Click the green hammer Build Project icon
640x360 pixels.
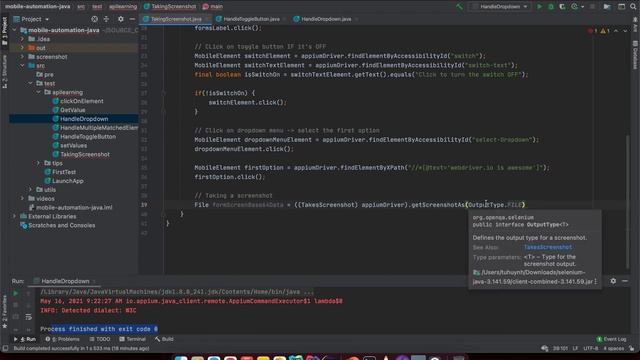tap(460, 7)
